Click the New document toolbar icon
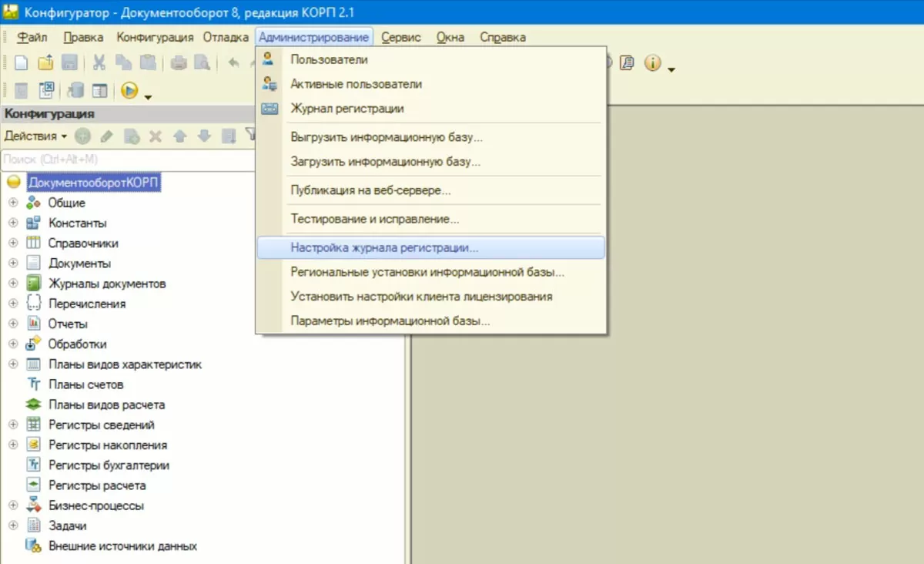Image resolution: width=924 pixels, height=564 pixels. coord(22,63)
